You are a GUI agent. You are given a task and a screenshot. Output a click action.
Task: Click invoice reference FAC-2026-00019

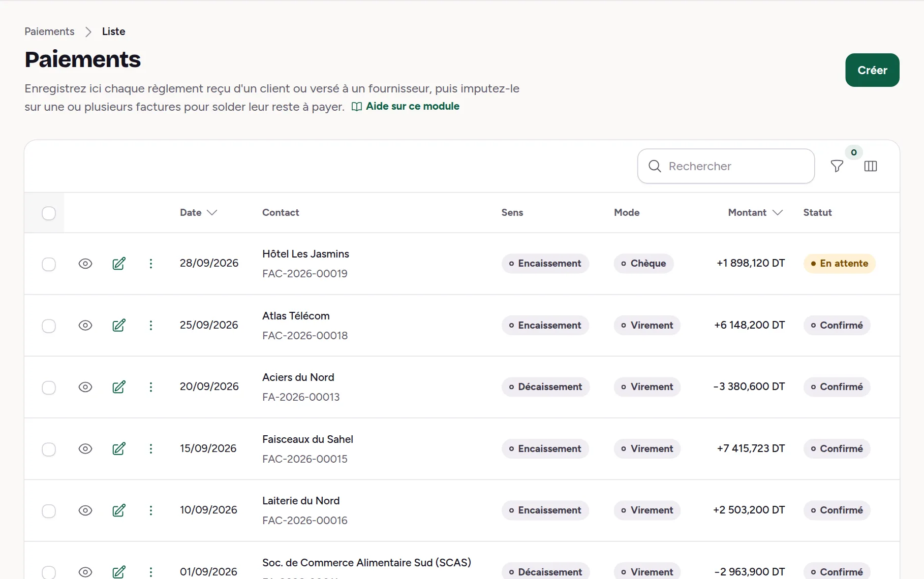(305, 274)
